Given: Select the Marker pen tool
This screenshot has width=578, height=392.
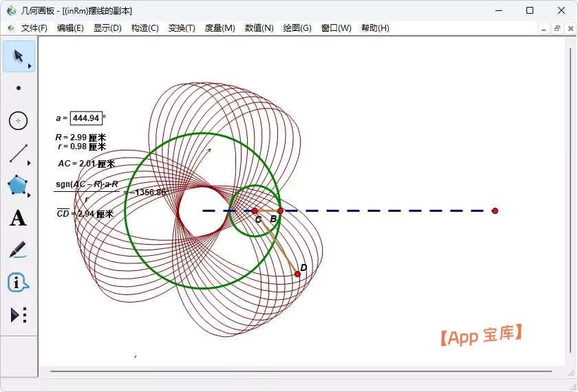Looking at the screenshot, I should pos(17,250).
